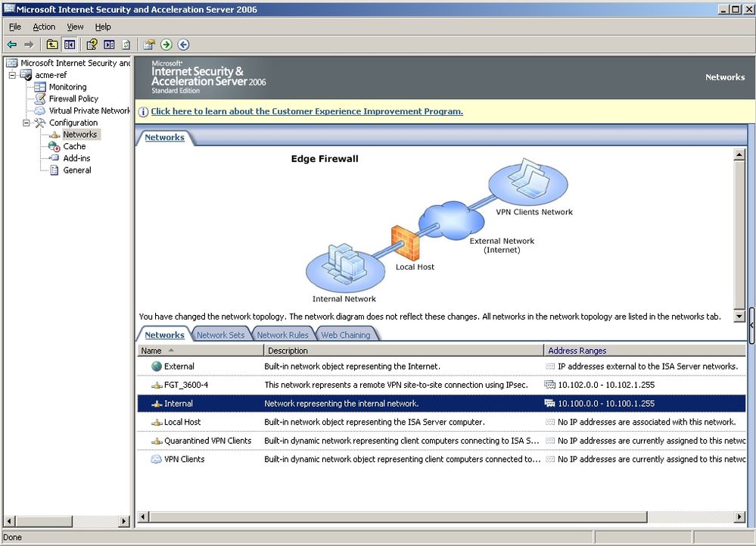The image size is (756, 546).
Task: Switch to the Network Rules tab
Action: [x=282, y=335]
